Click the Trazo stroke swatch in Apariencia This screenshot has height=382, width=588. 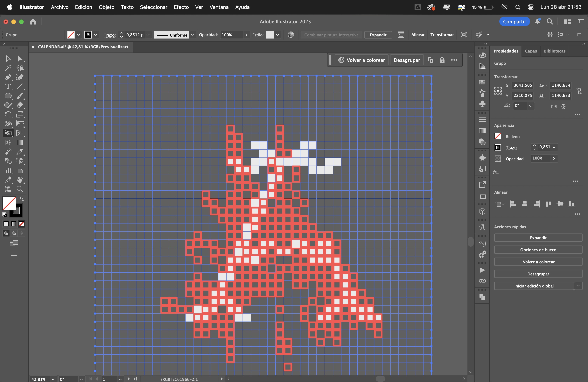[498, 147]
